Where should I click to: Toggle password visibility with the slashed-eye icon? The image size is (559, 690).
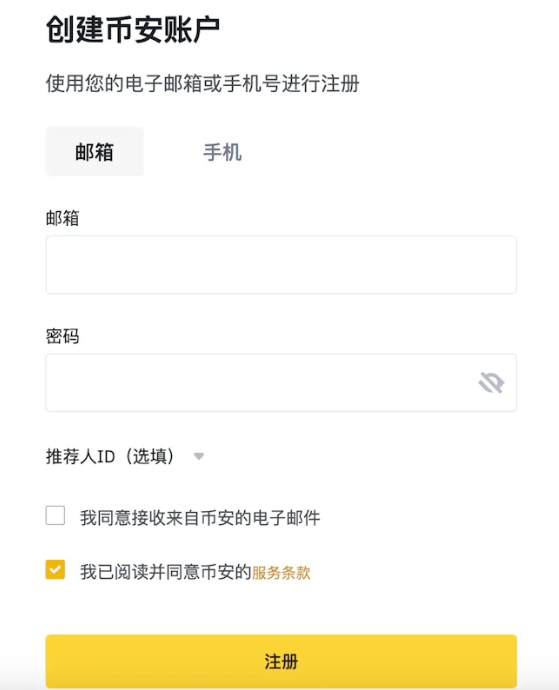491,382
